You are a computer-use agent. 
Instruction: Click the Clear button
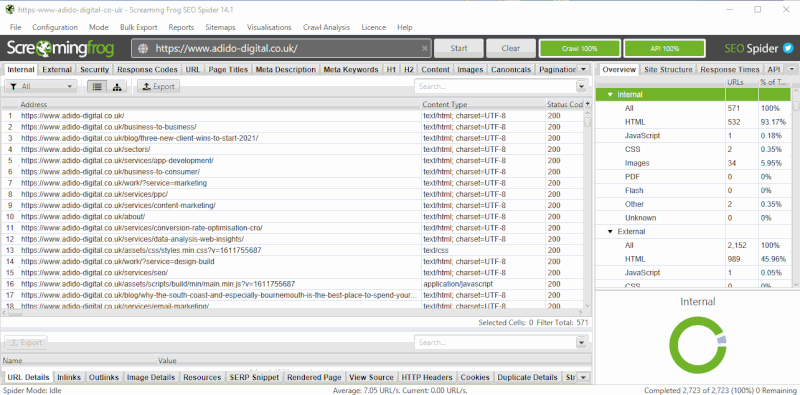tap(511, 48)
